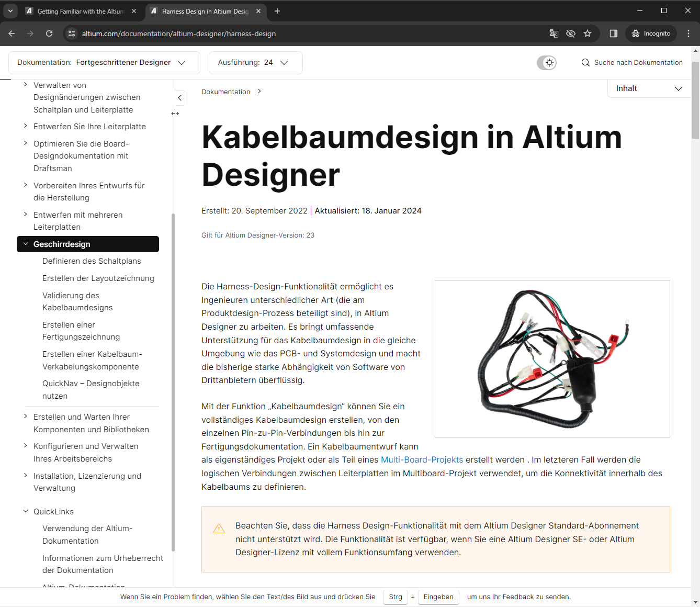Expand the Inhalt contents dropdown
Viewport: 700px width, 607px height.
pyautogui.click(x=649, y=88)
